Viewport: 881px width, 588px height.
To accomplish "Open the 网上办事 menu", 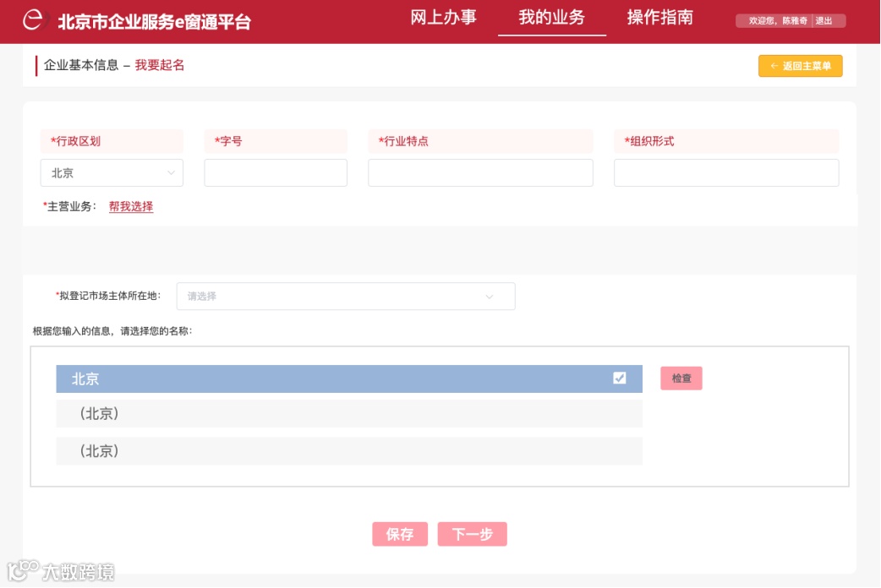I will point(443,18).
